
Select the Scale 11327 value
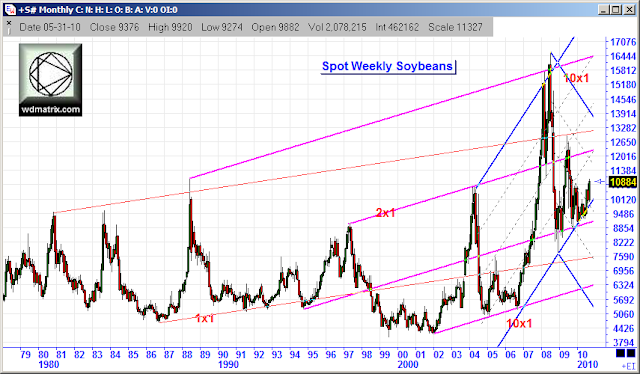[455, 27]
